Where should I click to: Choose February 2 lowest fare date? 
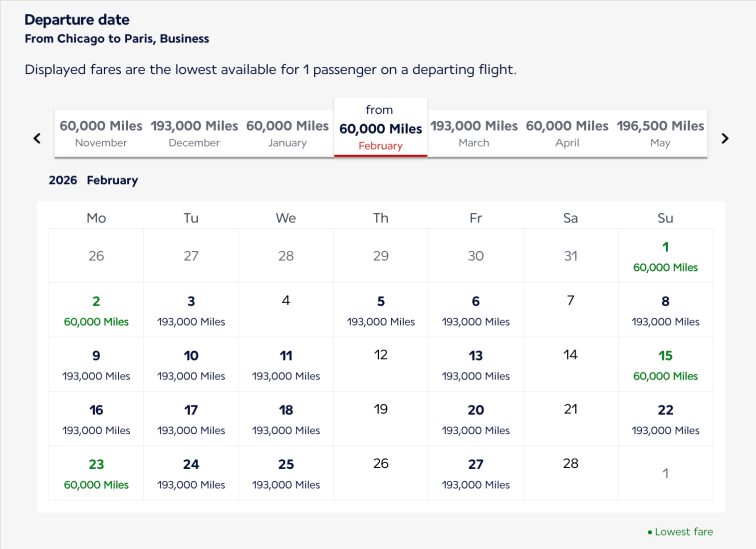click(x=96, y=310)
